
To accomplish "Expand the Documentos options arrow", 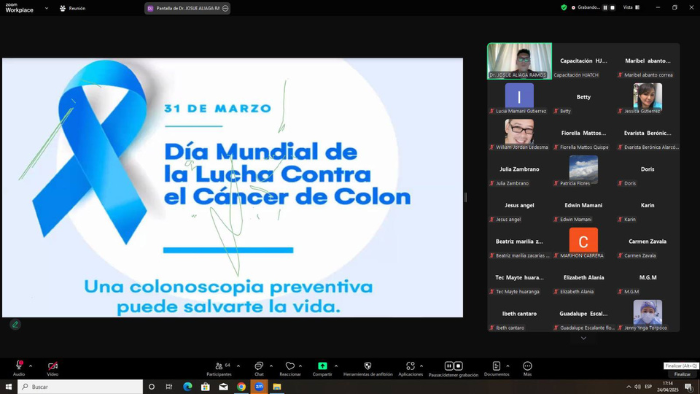I will [x=508, y=366].
